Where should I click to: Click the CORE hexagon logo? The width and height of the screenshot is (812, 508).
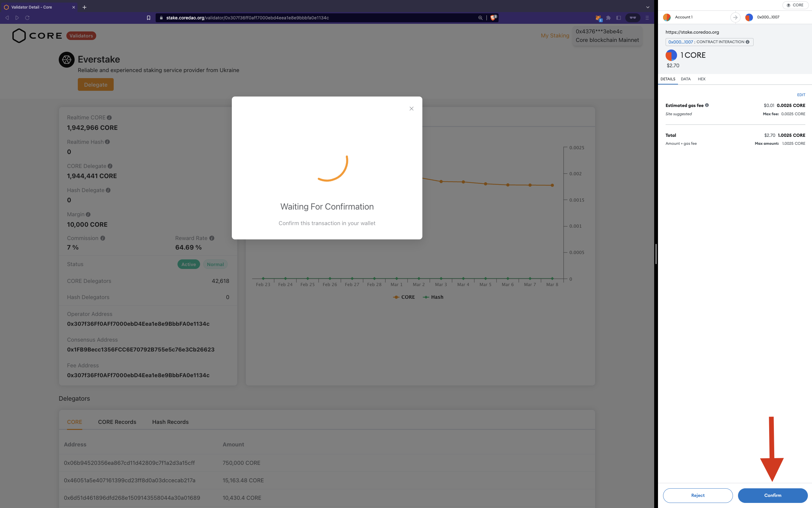coord(19,35)
